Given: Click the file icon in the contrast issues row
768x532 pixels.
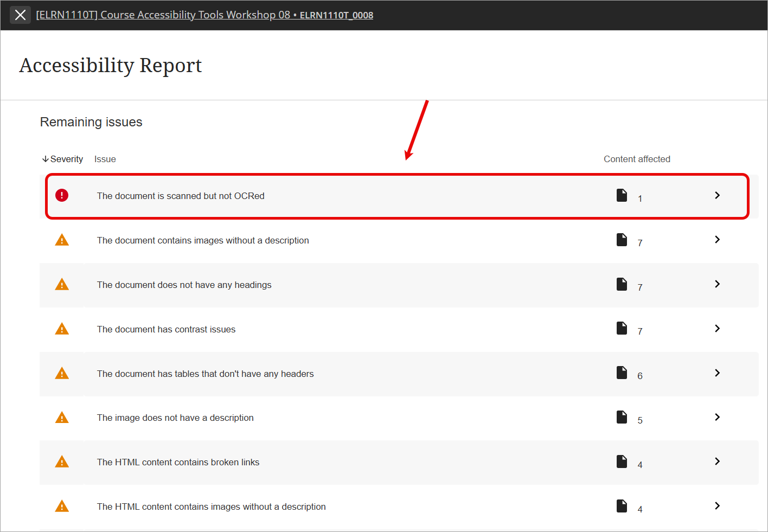Looking at the screenshot, I should click(x=622, y=328).
